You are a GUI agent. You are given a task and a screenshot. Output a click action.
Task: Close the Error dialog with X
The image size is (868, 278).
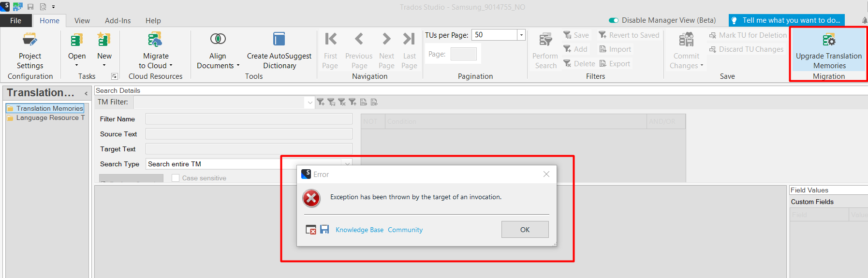[x=546, y=174]
